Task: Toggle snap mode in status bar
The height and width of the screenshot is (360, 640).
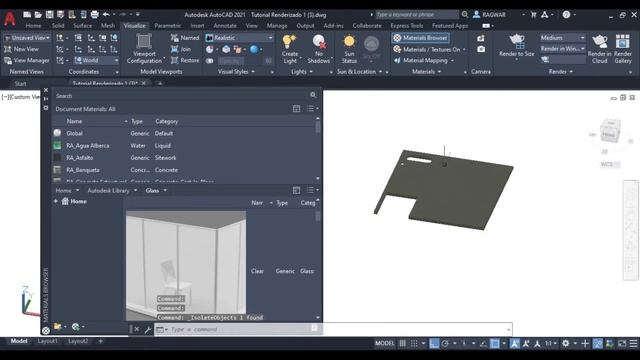Action: tap(414, 344)
